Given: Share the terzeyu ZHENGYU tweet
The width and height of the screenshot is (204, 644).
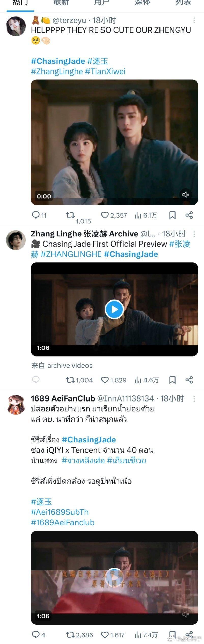Looking at the screenshot, I should [189, 215].
